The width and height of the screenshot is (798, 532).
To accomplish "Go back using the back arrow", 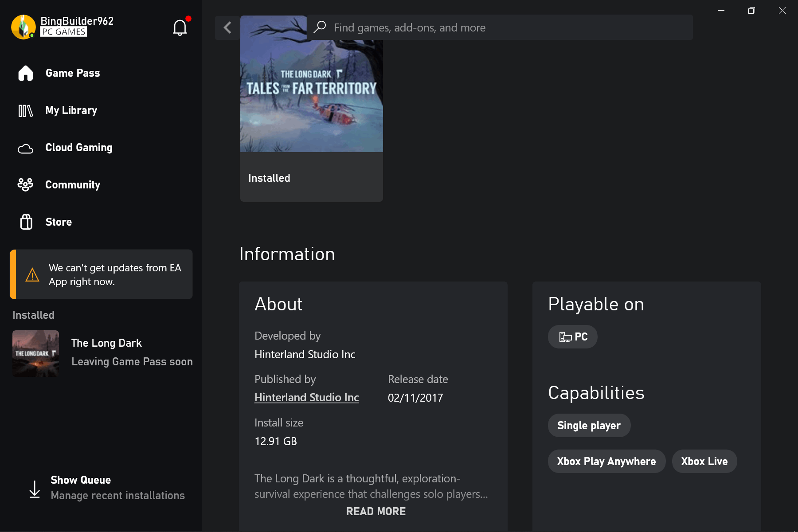I will click(x=227, y=27).
